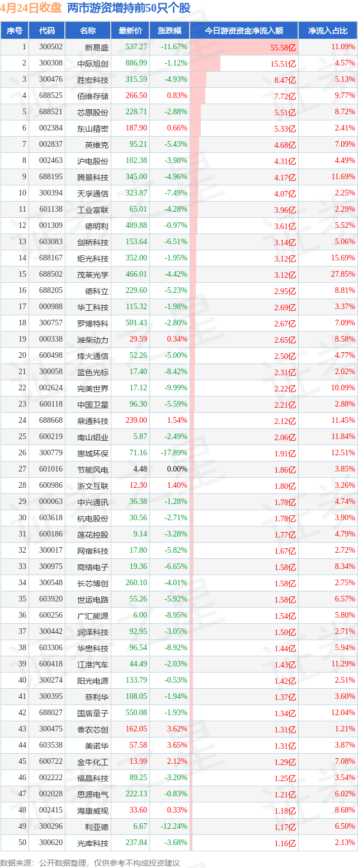The height and width of the screenshot is (868, 358).
Task: Select 光库科技 in last row
Action: tap(93, 843)
